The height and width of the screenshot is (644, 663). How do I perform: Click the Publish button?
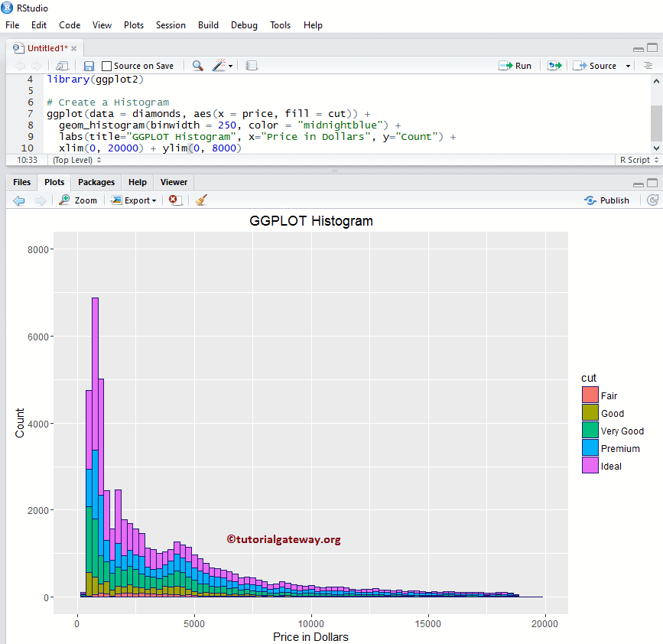[607, 200]
